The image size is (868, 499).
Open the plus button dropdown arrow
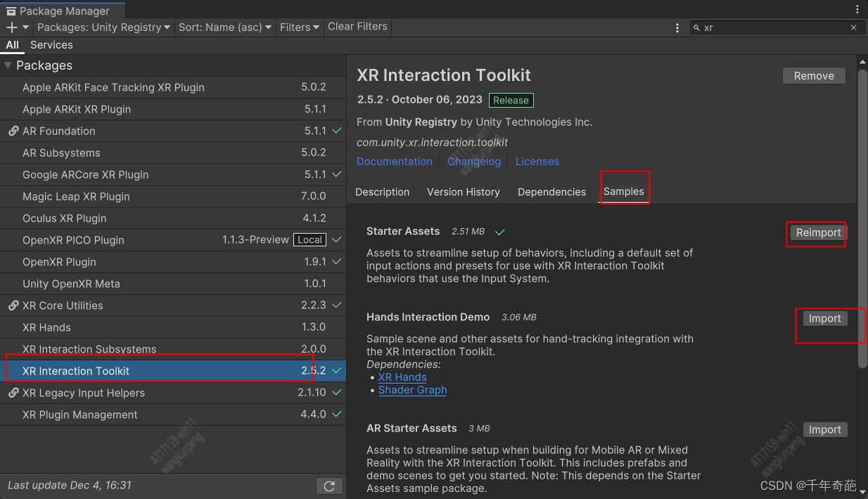pyautogui.click(x=26, y=27)
